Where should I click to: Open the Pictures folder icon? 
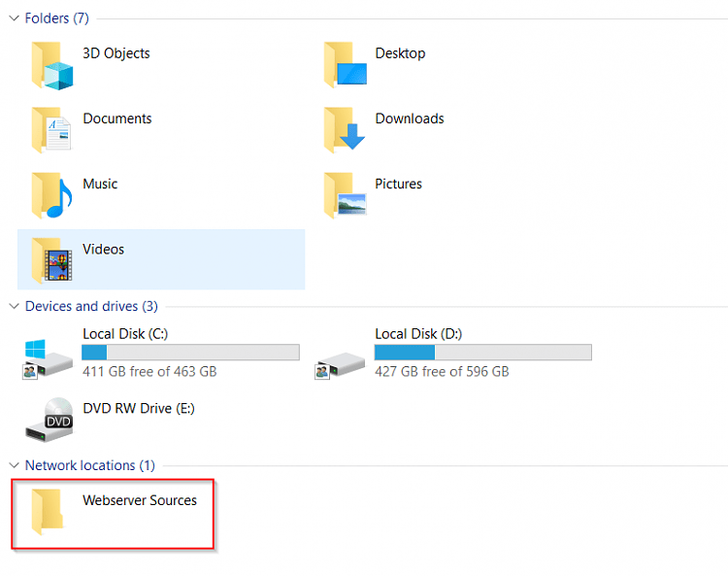[345, 195]
